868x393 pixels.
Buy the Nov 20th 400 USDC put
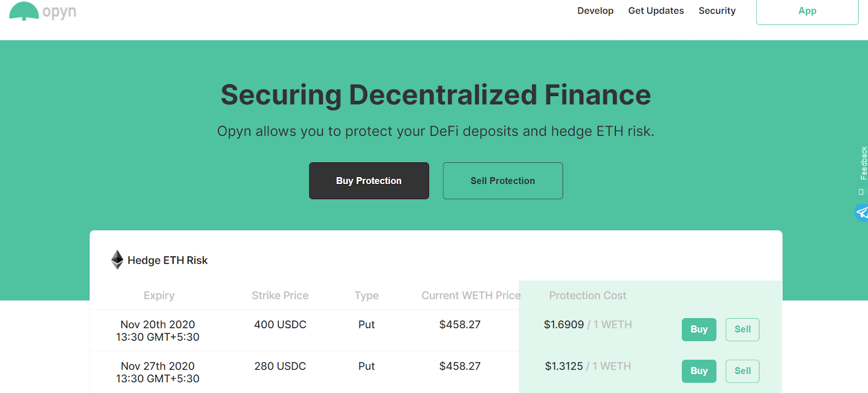click(x=699, y=329)
